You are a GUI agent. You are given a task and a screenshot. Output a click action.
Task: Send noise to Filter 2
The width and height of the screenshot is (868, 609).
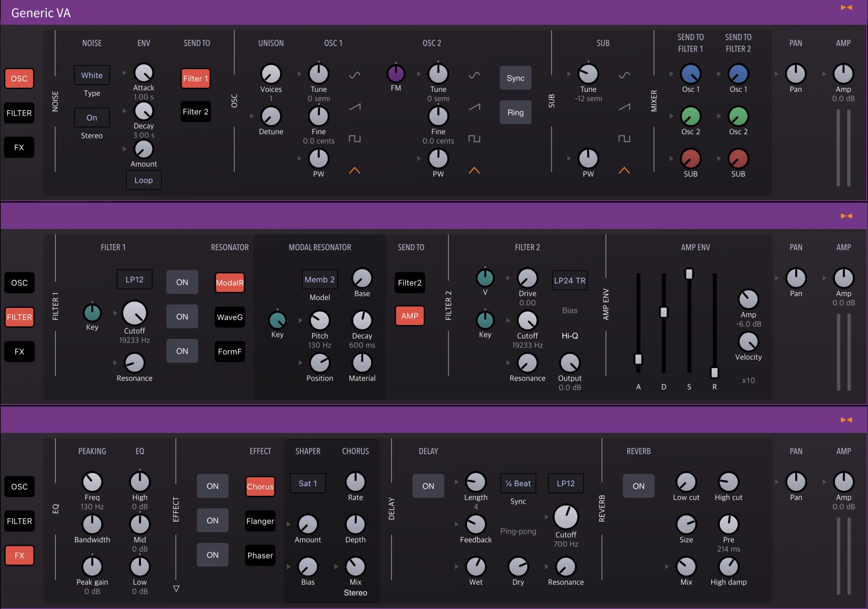pos(195,112)
